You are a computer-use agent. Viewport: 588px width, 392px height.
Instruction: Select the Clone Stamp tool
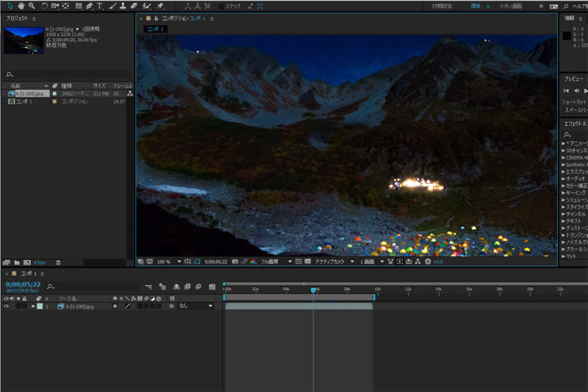pos(123,6)
